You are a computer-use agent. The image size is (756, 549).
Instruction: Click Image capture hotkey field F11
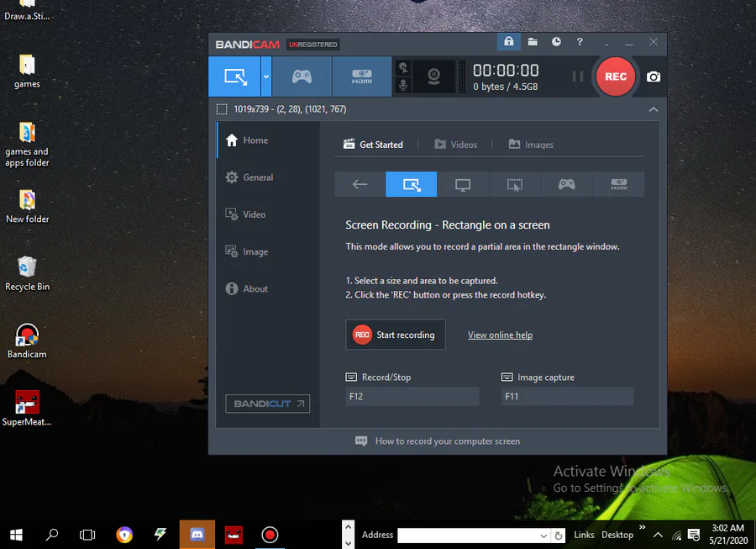(567, 397)
